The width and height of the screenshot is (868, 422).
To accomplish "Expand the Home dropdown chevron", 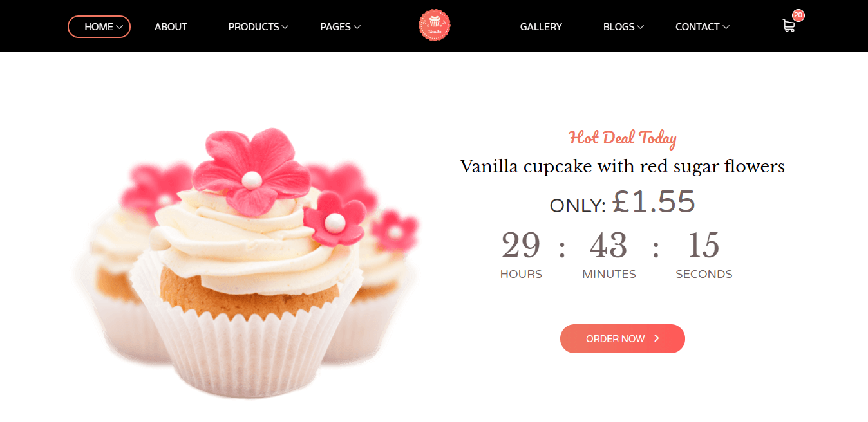I will [119, 27].
